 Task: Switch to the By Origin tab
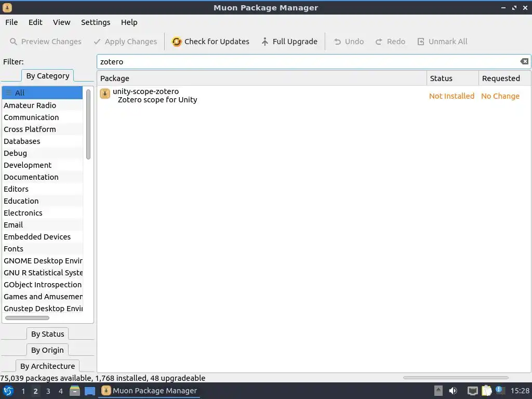[x=47, y=350]
